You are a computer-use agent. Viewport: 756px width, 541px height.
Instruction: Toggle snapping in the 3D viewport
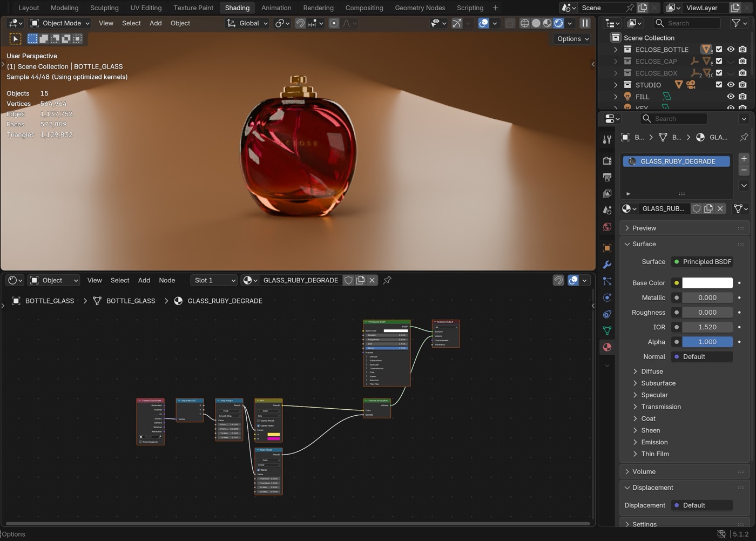click(300, 23)
